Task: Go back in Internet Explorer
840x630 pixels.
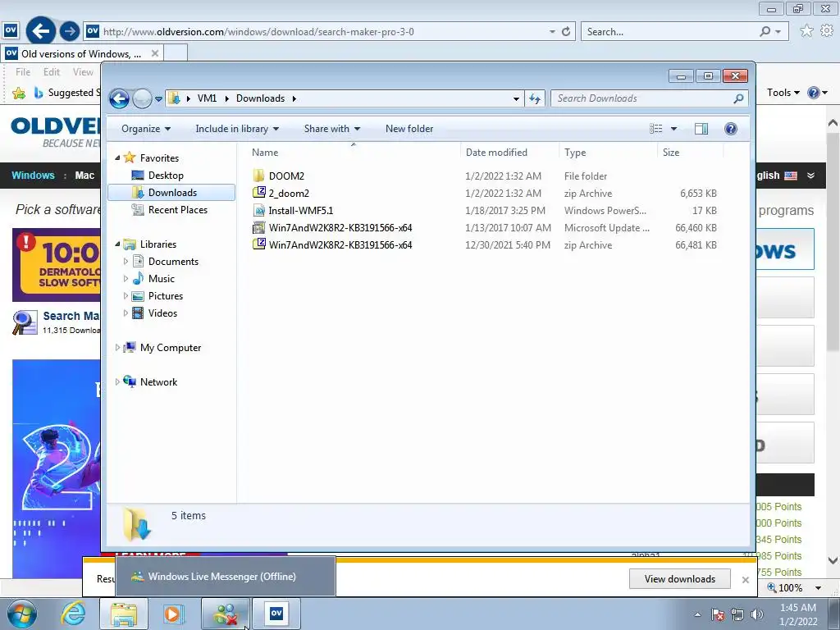Action: [41, 31]
